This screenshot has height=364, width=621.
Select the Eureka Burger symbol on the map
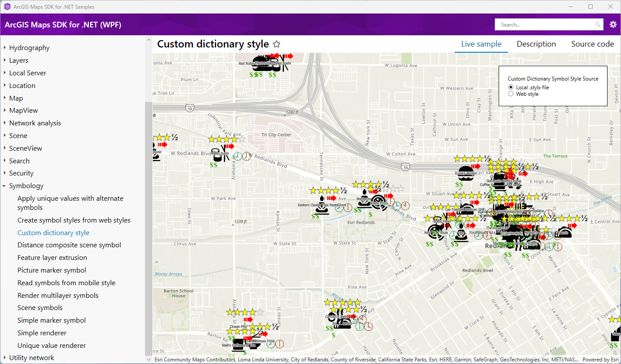(465, 173)
